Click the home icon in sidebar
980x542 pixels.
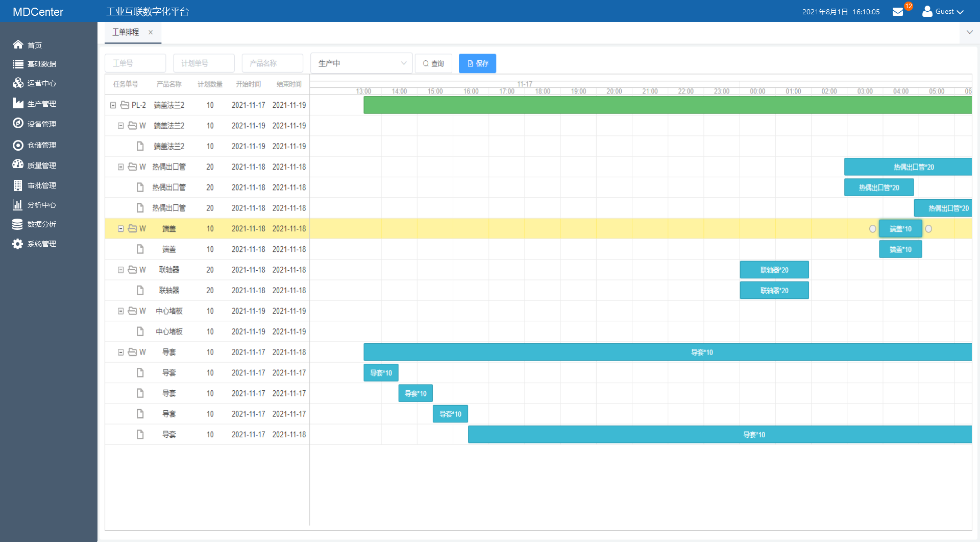pos(18,44)
